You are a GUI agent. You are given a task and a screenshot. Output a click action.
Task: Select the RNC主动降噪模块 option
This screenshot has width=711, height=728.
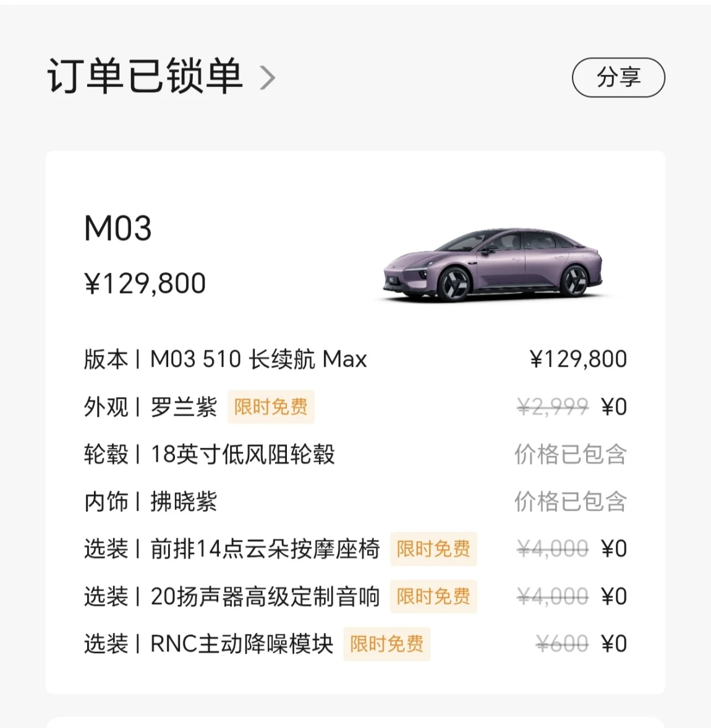(242, 644)
